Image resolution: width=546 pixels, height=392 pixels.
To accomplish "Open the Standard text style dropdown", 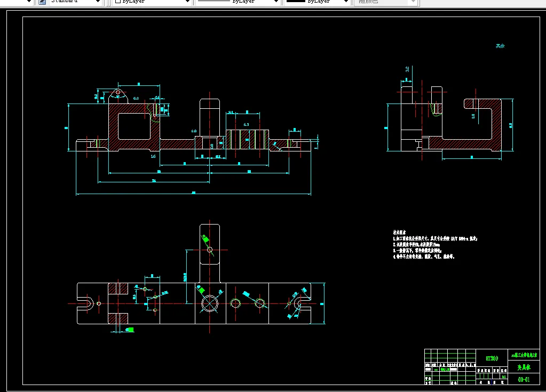I will [x=75, y=2].
